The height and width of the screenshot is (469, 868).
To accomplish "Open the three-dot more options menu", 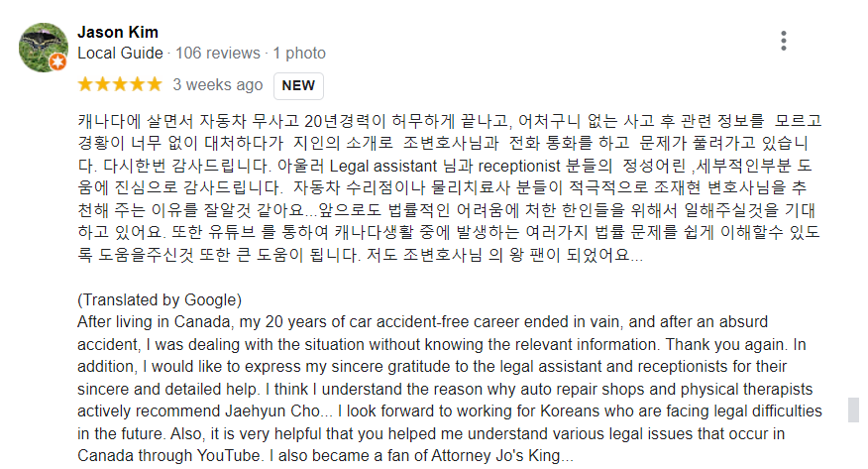I will (784, 41).
